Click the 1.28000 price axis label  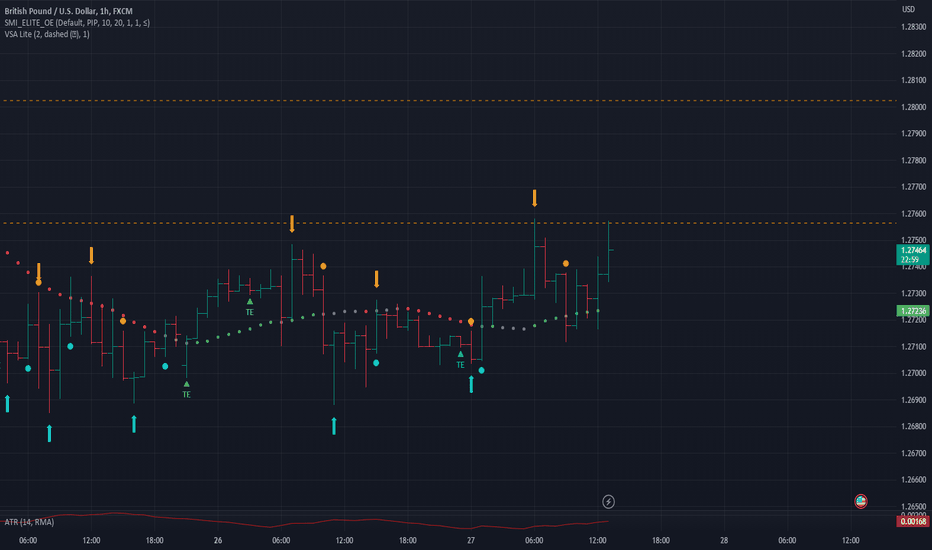[914, 107]
